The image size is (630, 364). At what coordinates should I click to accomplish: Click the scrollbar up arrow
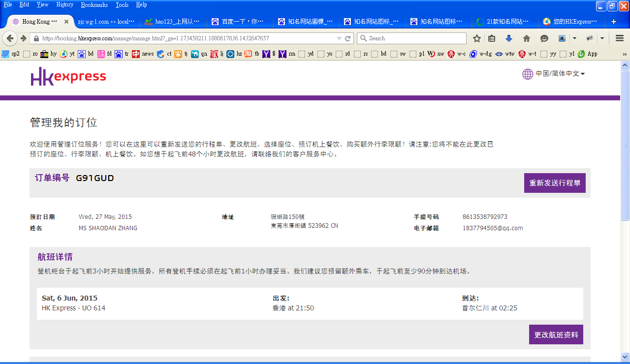pos(625,65)
